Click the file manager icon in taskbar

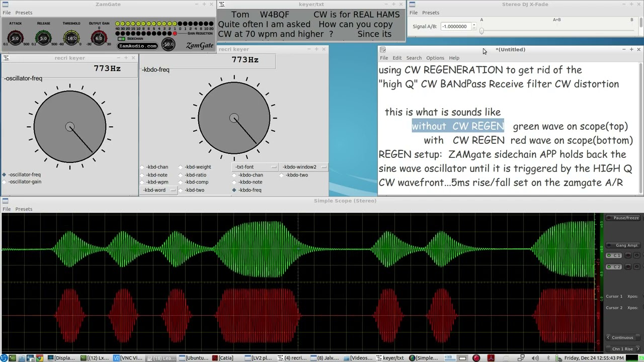coord(21,358)
